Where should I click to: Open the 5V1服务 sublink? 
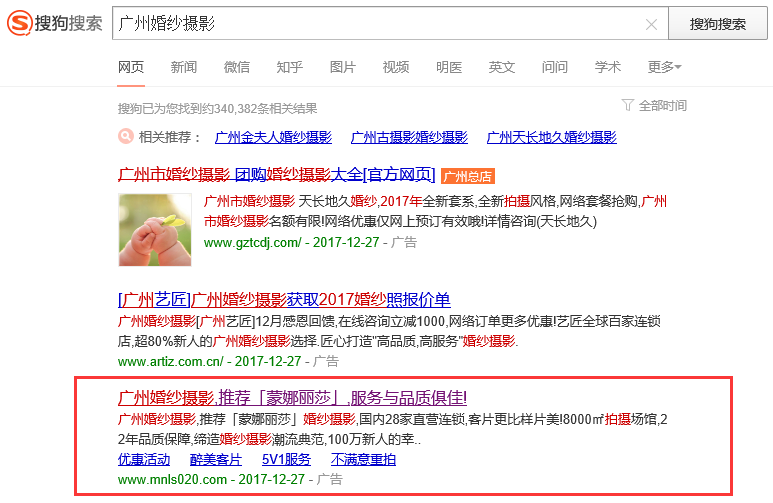(286, 460)
